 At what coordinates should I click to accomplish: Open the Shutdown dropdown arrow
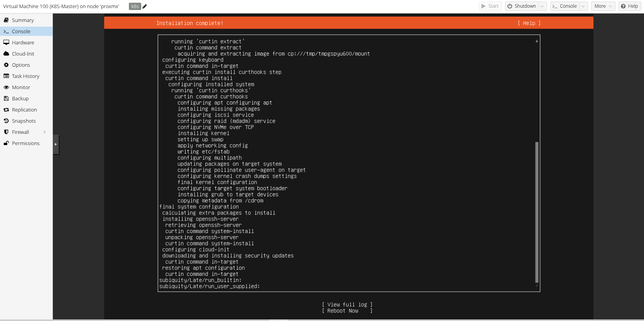(542, 6)
